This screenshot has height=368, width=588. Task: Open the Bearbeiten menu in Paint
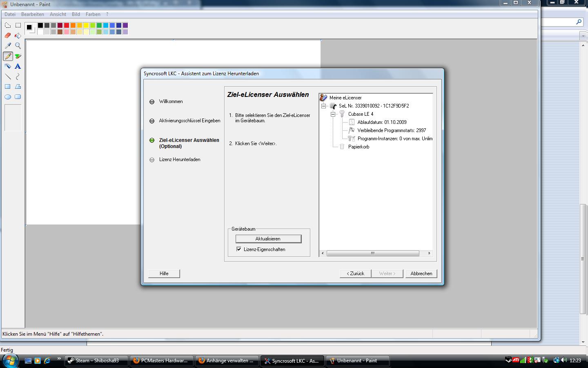tap(33, 14)
